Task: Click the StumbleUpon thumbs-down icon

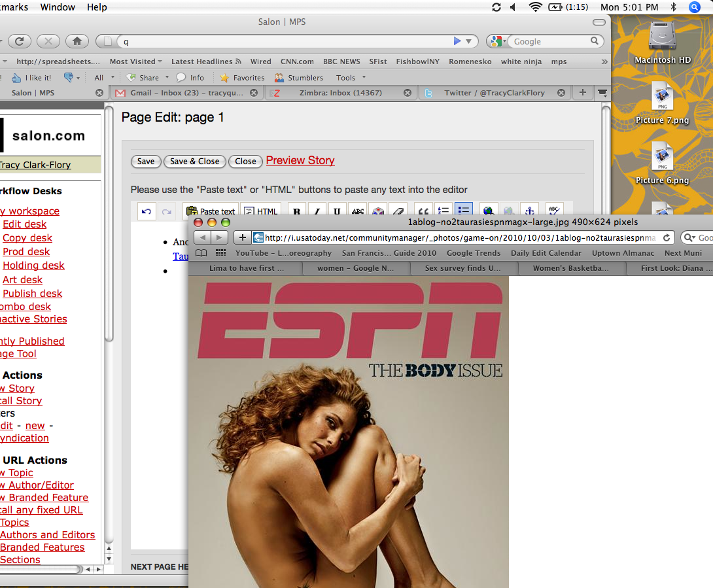Action: [68, 77]
